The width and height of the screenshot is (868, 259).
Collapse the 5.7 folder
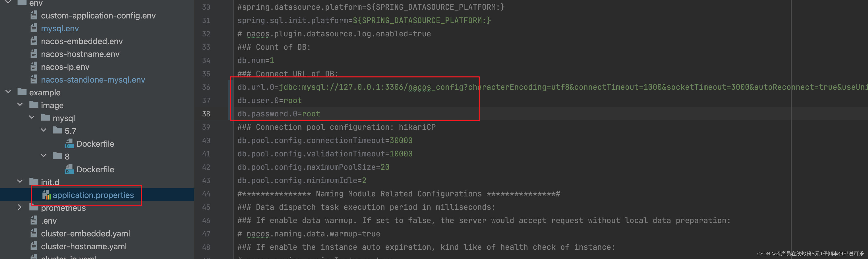click(x=44, y=130)
